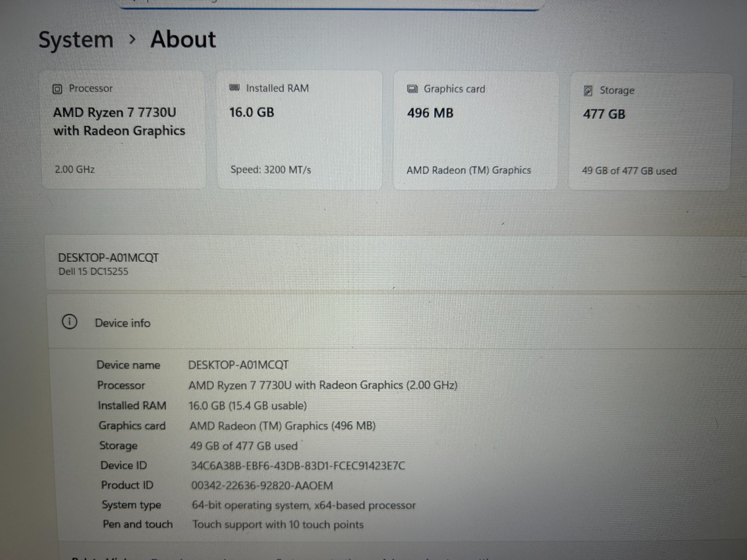This screenshot has height=560, width=747.
Task: Select '49 GB of 477 GB used' card caption
Action: [629, 171]
